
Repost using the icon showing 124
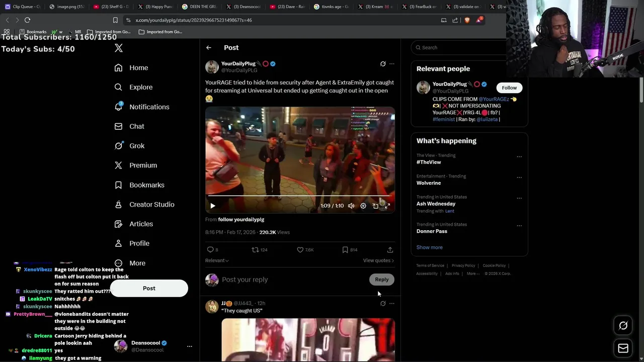(x=260, y=250)
